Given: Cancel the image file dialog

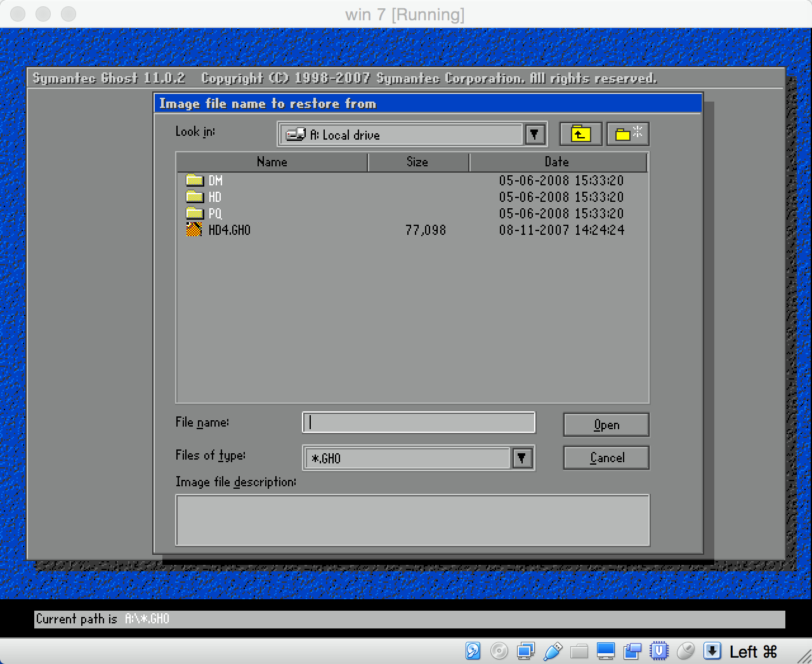Looking at the screenshot, I should tap(606, 458).
